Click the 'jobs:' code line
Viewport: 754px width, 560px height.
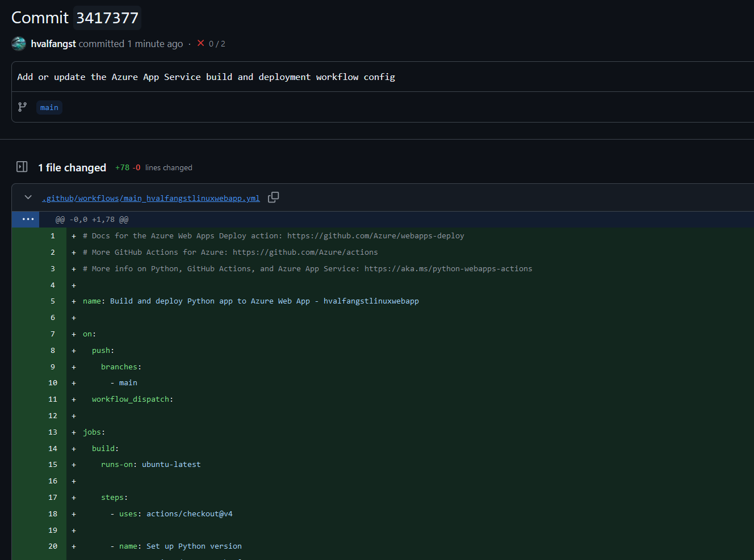pos(94,432)
